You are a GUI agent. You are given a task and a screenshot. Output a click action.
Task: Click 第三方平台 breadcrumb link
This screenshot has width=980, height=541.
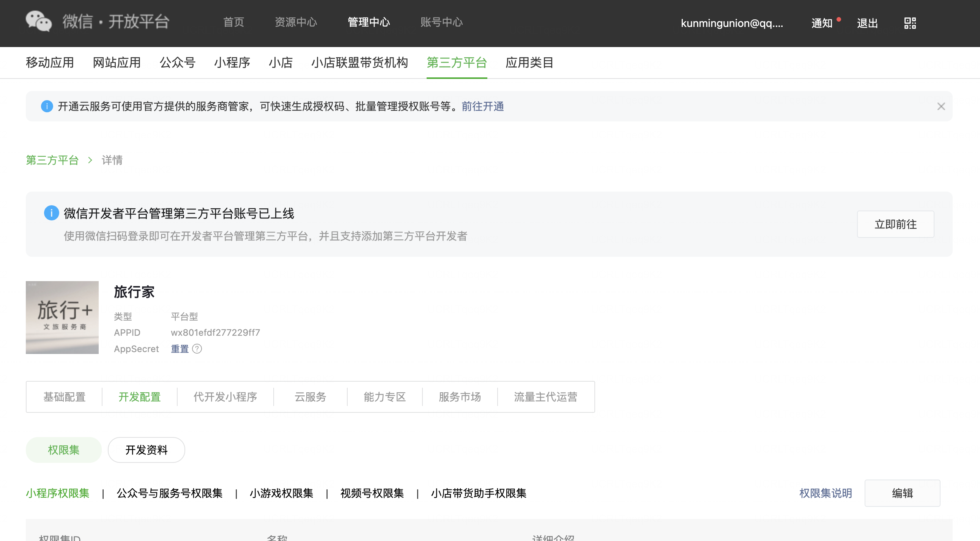pos(52,160)
